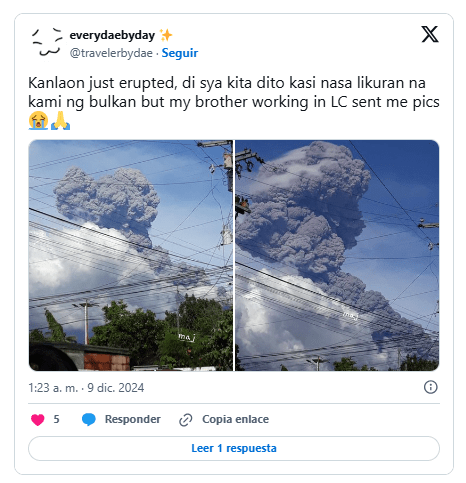
Task: Open the @travelerbydae handle
Action: (111, 53)
